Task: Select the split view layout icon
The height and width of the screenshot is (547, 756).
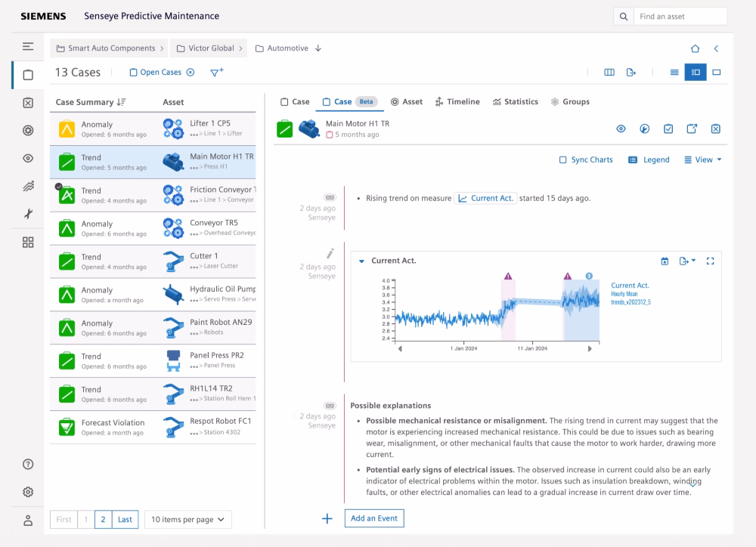Action: 696,73
